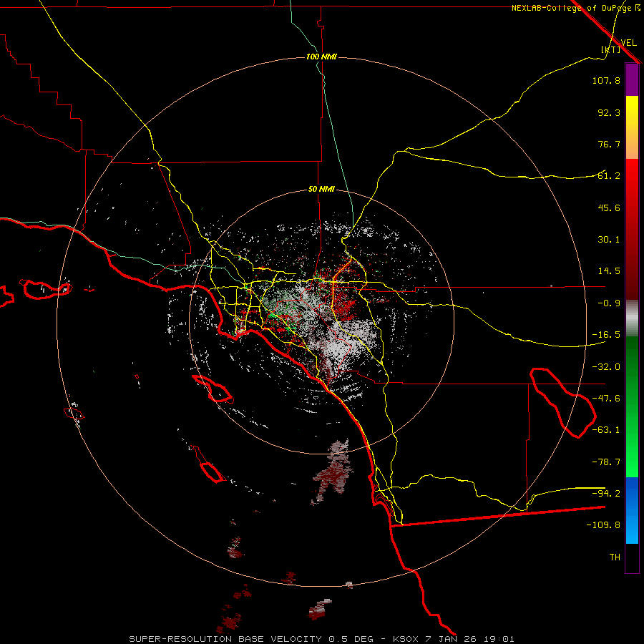Click the 92.3 velocity scale value
Screen dimensions: 644x644
pos(609,112)
